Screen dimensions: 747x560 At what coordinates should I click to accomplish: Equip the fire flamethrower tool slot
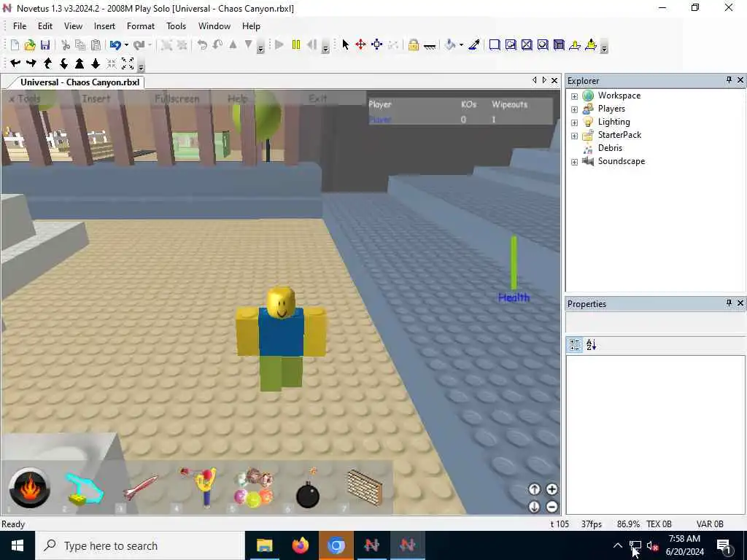[29, 488]
